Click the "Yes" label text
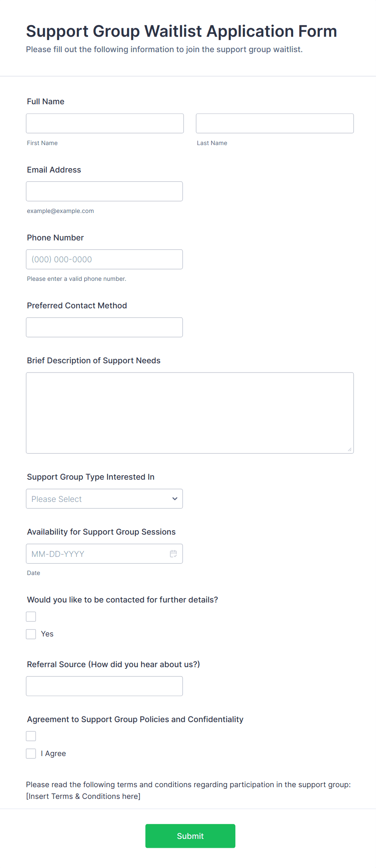The image size is (376, 868). pos(47,634)
